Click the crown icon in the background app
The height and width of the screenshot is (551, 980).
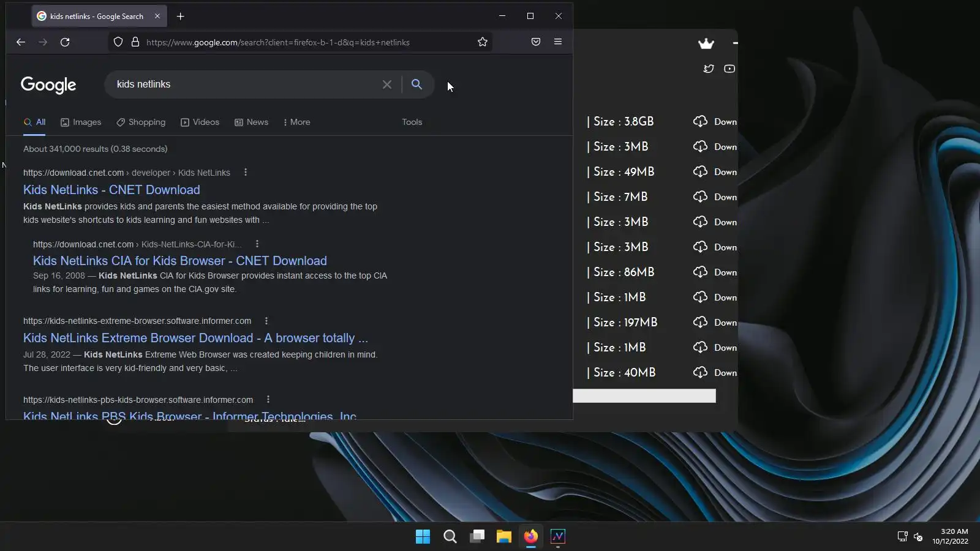706,43
